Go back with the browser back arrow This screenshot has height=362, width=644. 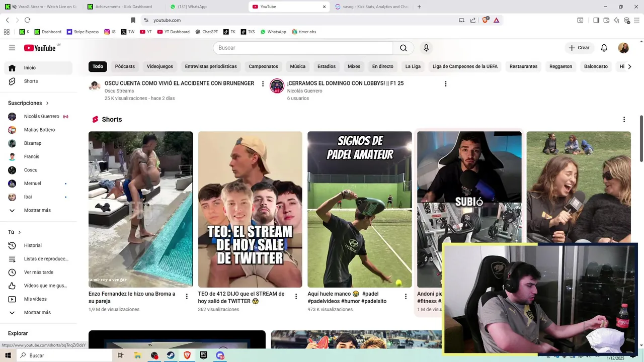click(7, 20)
